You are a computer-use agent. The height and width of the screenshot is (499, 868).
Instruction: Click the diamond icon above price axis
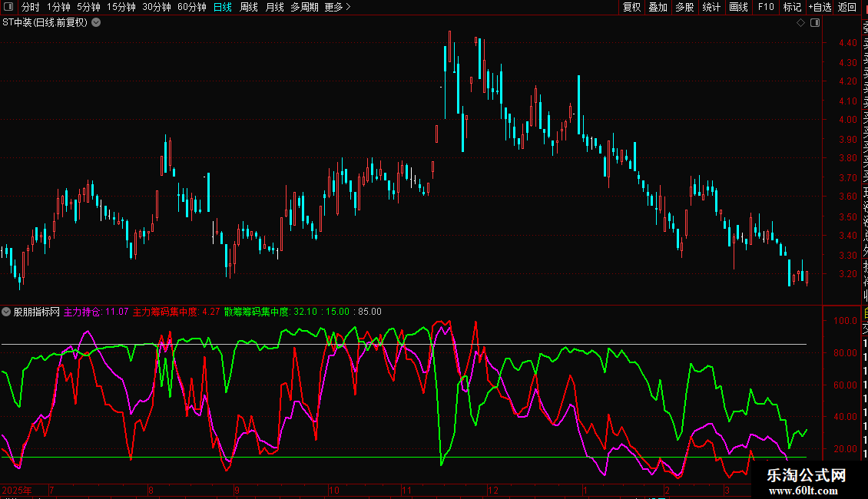(800, 23)
